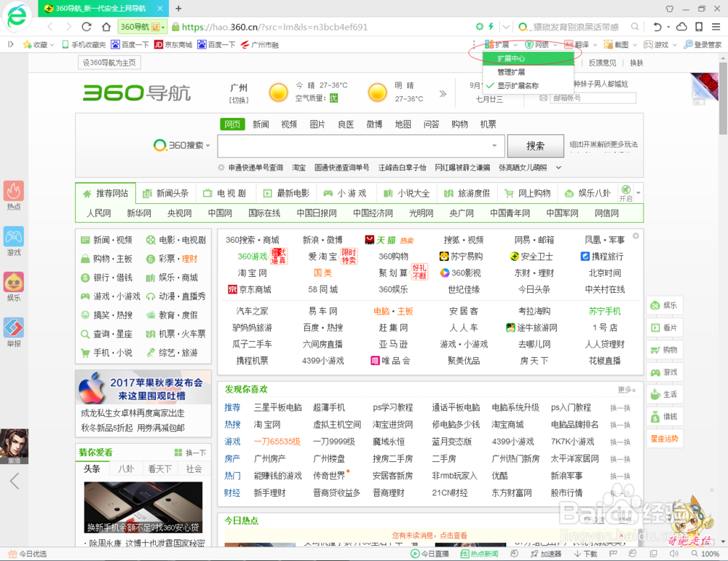The height and width of the screenshot is (561, 728).
Task: Click the magnifier icon in the address search box
Action: (x=635, y=27)
